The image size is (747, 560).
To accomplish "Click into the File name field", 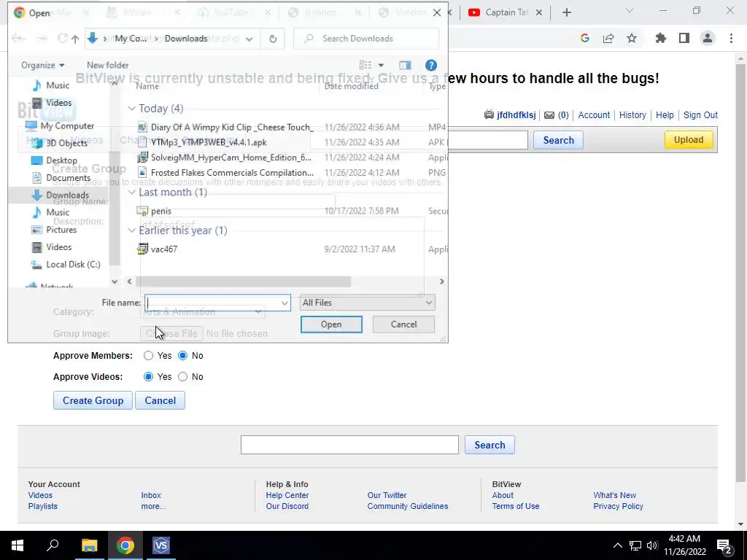I will tap(212, 303).
